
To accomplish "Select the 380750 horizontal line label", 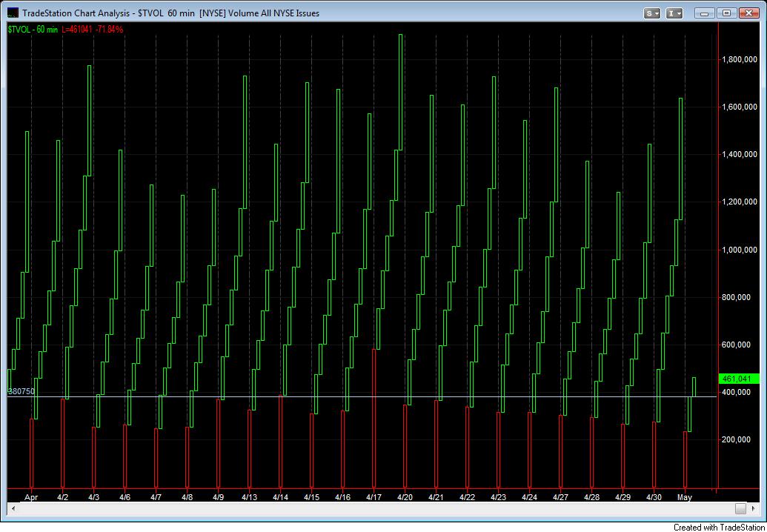I will (x=21, y=391).
